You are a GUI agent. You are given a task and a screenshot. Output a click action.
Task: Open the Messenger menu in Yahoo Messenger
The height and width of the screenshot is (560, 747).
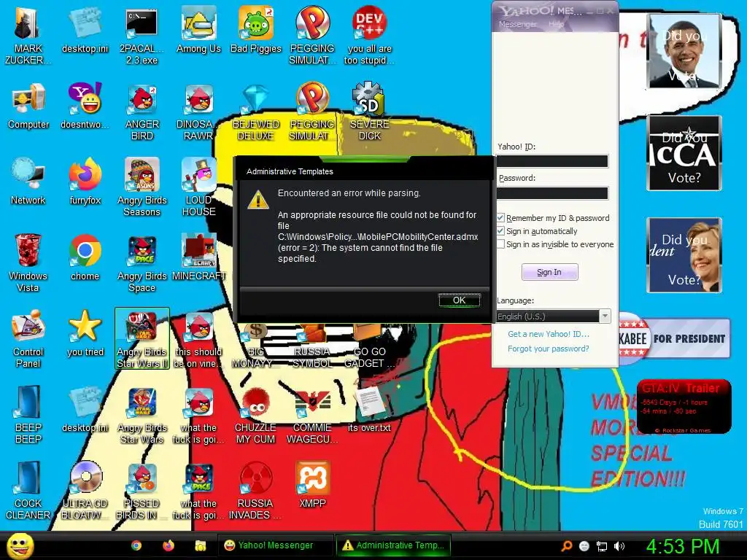point(517,24)
